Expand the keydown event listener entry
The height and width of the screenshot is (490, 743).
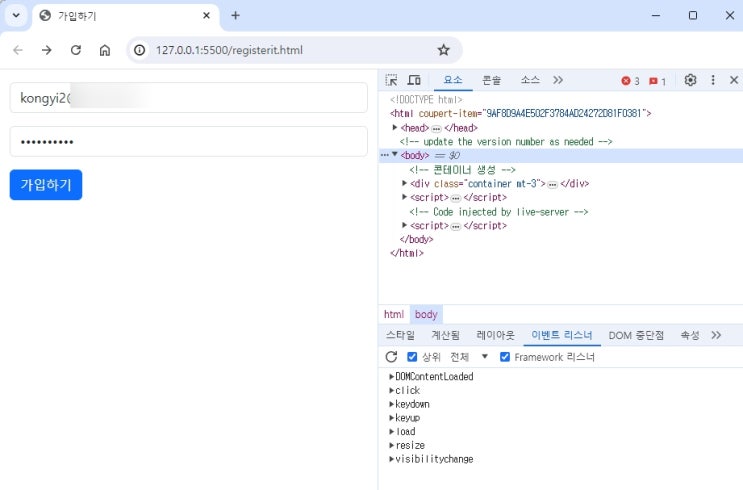pyautogui.click(x=391, y=404)
